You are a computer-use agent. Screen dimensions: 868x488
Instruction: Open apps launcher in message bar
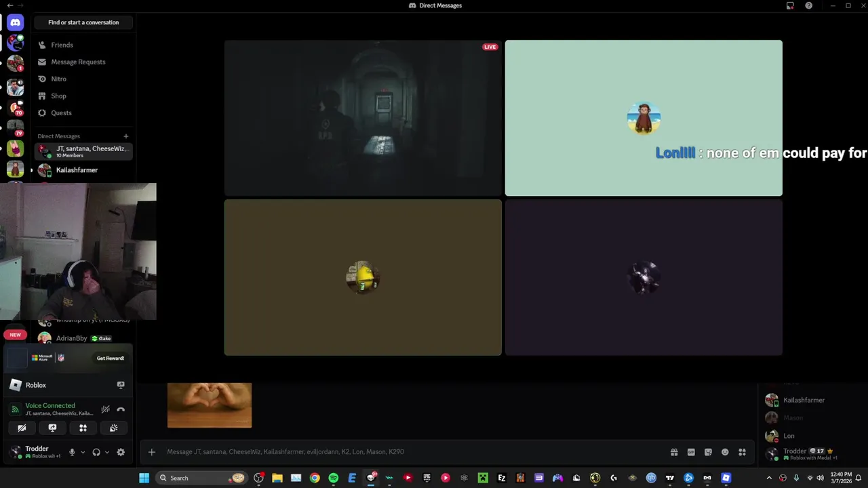coord(742,452)
